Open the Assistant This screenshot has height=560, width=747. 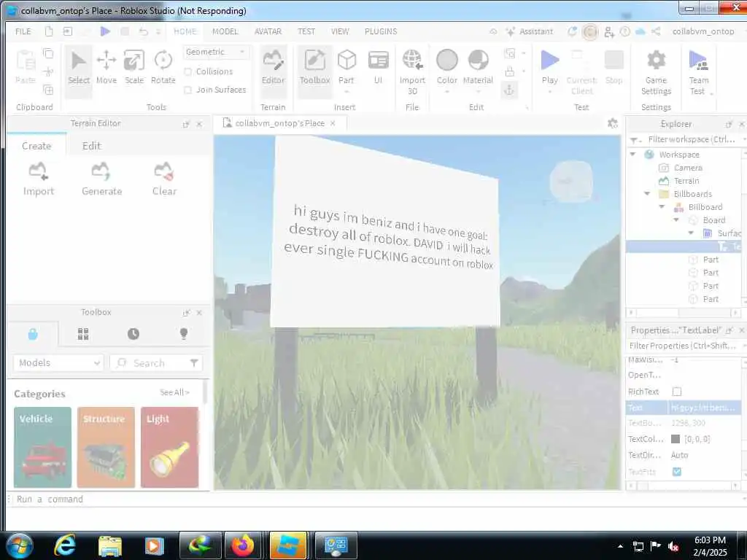[x=530, y=31]
